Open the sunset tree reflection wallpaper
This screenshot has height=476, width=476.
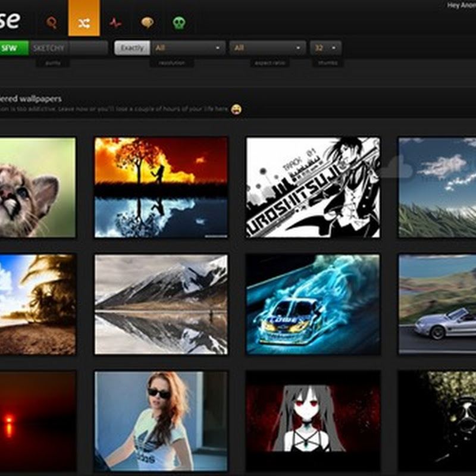click(x=161, y=187)
